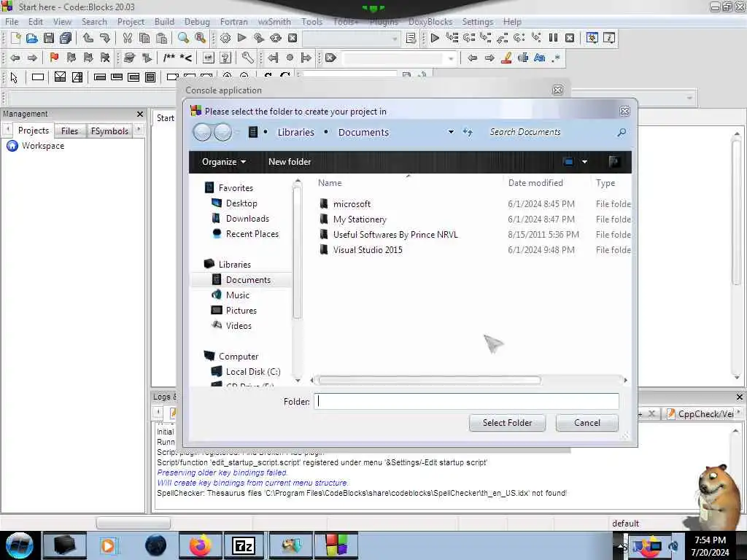
Task: Click in the Folder name input field
Action: (x=466, y=402)
